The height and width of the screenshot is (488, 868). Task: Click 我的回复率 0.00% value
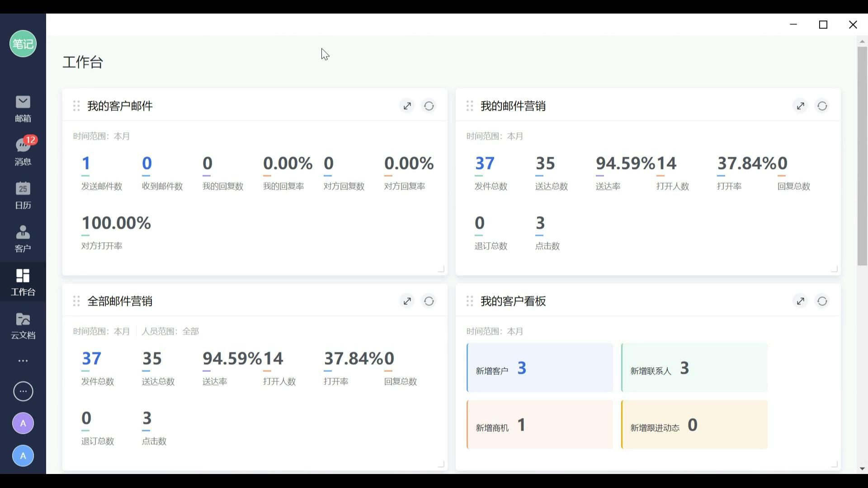288,163
